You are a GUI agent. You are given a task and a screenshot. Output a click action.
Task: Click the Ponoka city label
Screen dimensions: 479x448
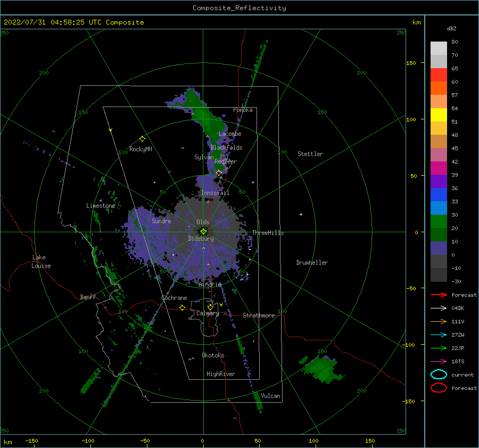pyautogui.click(x=243, y=110)
